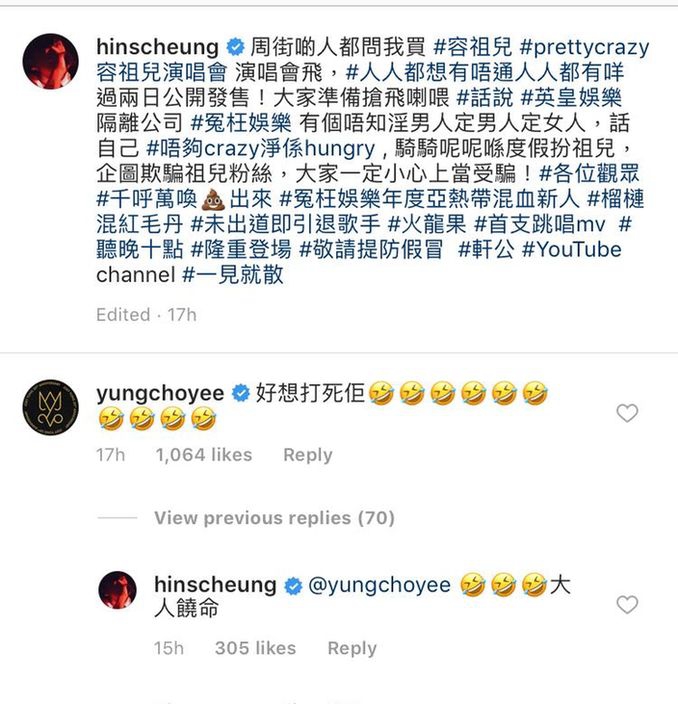Open yungchoyee's logo profile avatar
Screen dimensions: 678x704
(51, 408)
